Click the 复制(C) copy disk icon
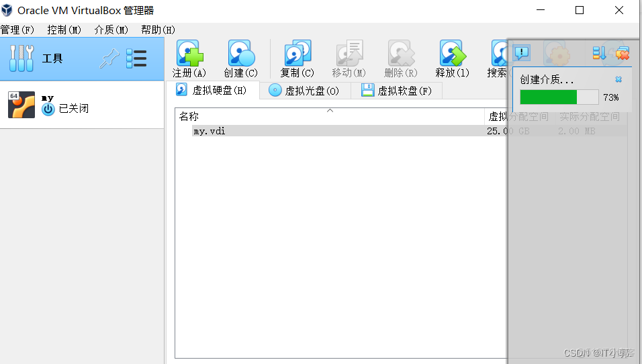642x364 pixels. coord(297,53)
